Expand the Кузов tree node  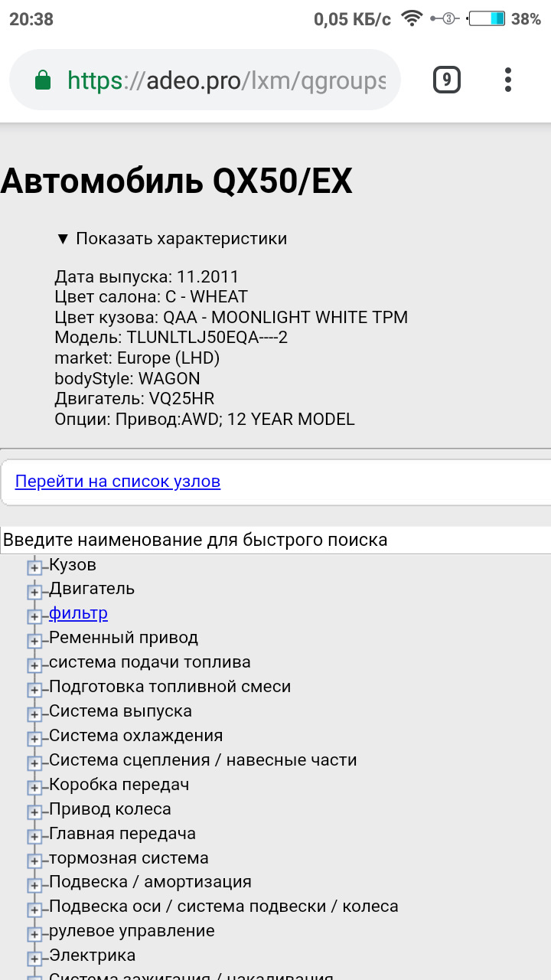point(34,567)
